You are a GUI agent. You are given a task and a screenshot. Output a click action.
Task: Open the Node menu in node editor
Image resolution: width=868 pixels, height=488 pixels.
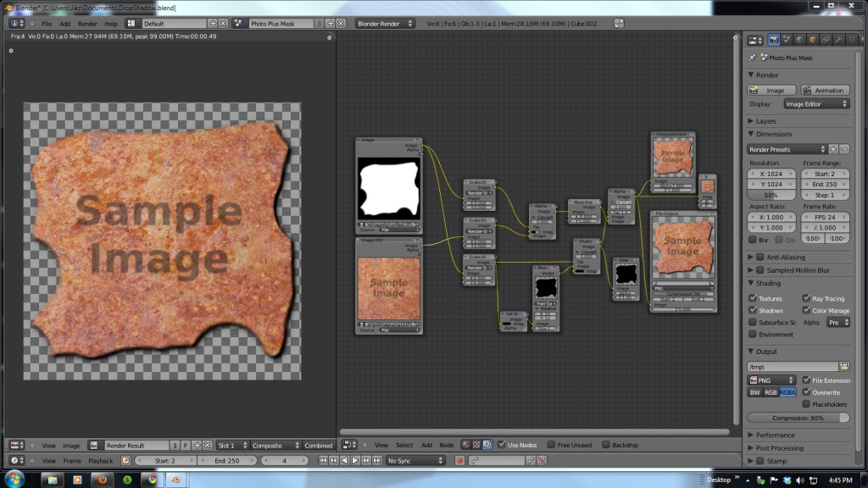[x=447, y=445]
